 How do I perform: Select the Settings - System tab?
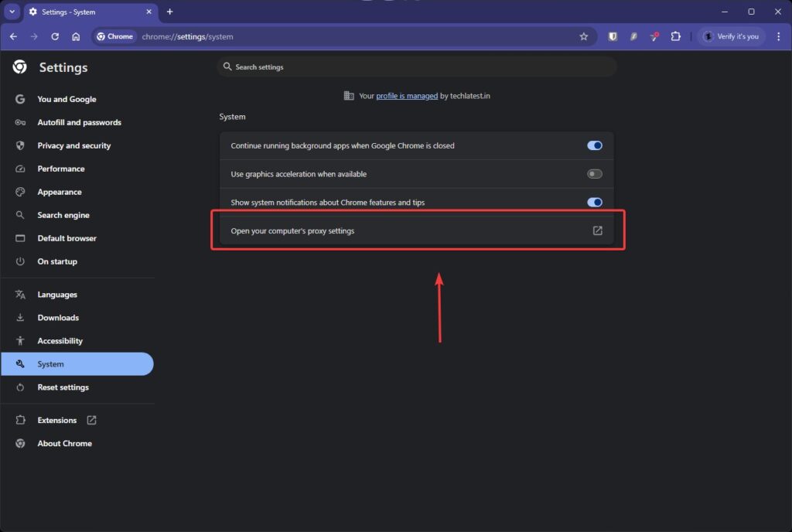click(x=91, y=12)
